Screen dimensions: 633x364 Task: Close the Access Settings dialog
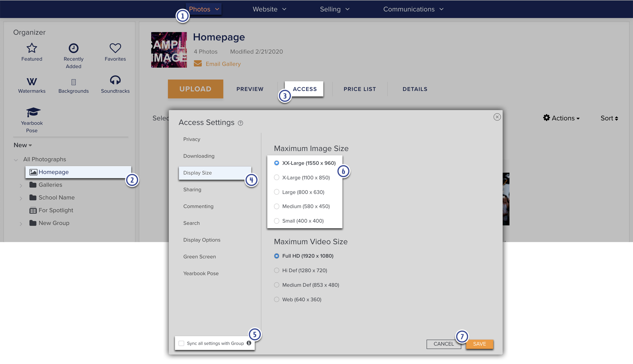[x=497, y=117]
